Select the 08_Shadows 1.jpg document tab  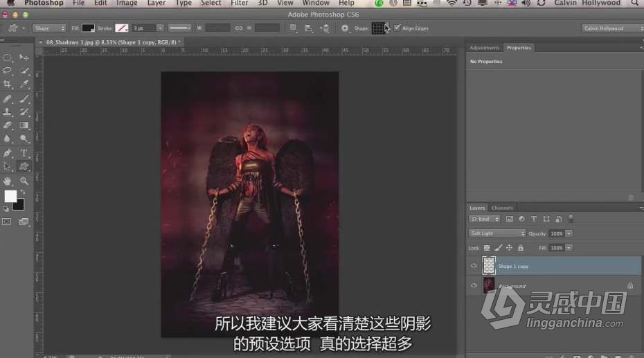click(x=111, y=42)
